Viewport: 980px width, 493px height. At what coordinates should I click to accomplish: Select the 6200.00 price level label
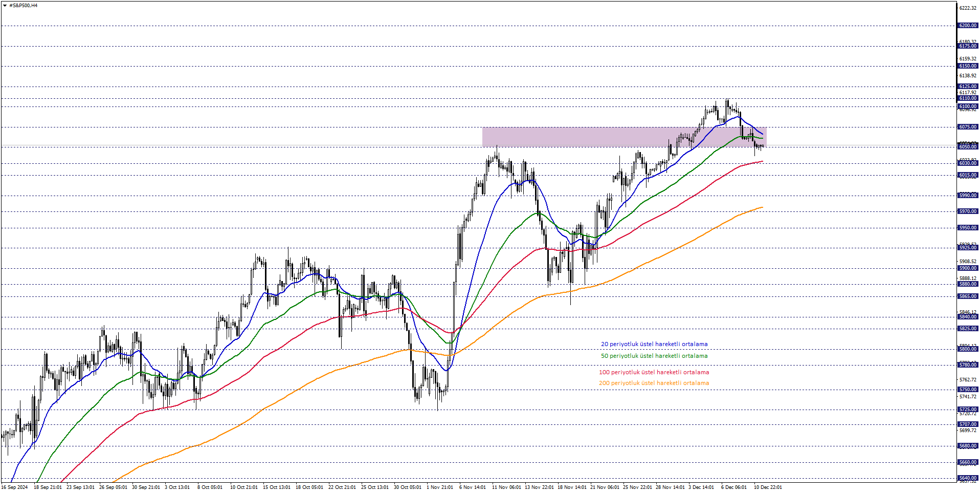point(968,26)
